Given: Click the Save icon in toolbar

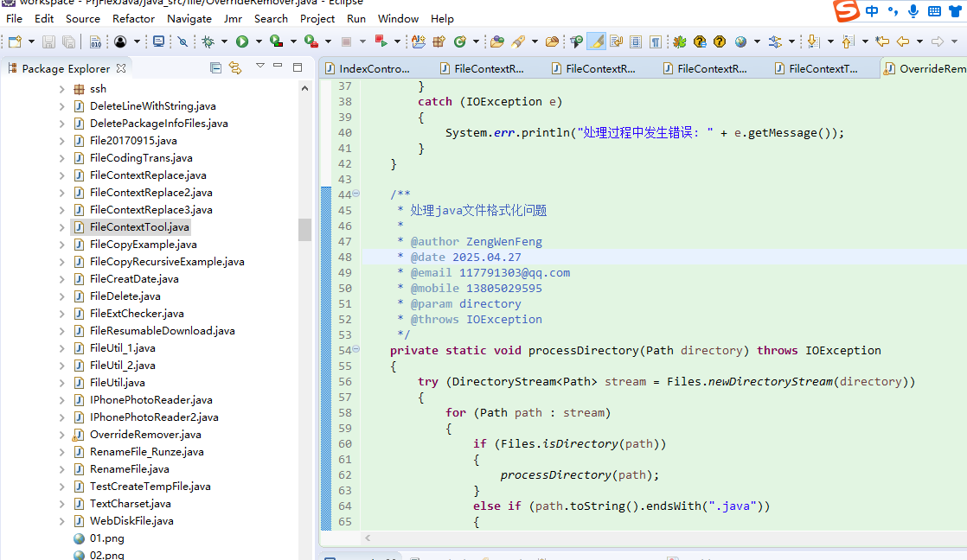Looking at the screenshot, I should pos(48,41).
